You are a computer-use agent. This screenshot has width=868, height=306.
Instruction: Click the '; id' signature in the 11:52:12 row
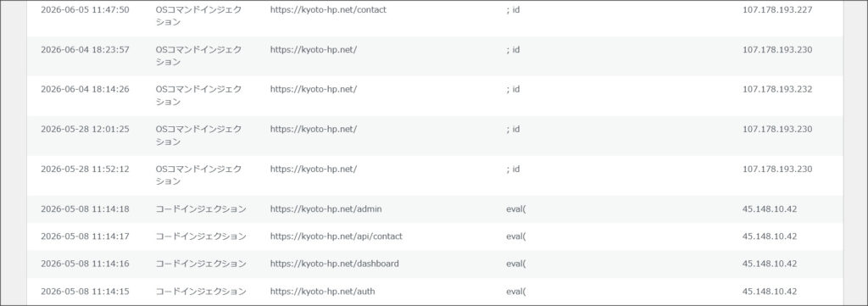coord(513,169)
